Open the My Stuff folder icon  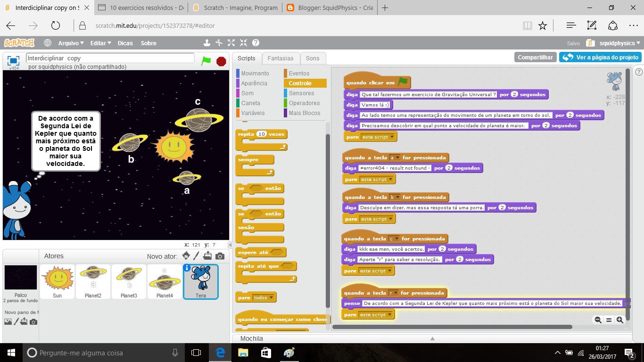[x=590, y=43]
